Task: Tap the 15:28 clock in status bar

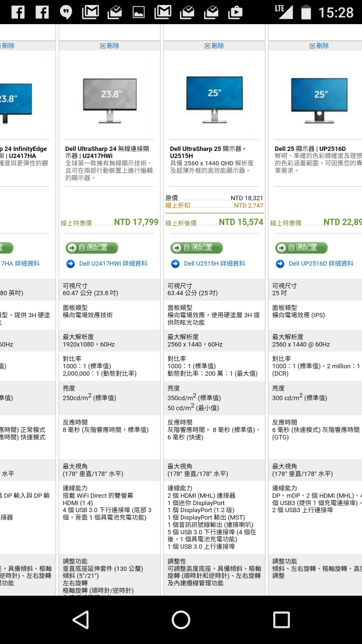Action: point(336,12)
